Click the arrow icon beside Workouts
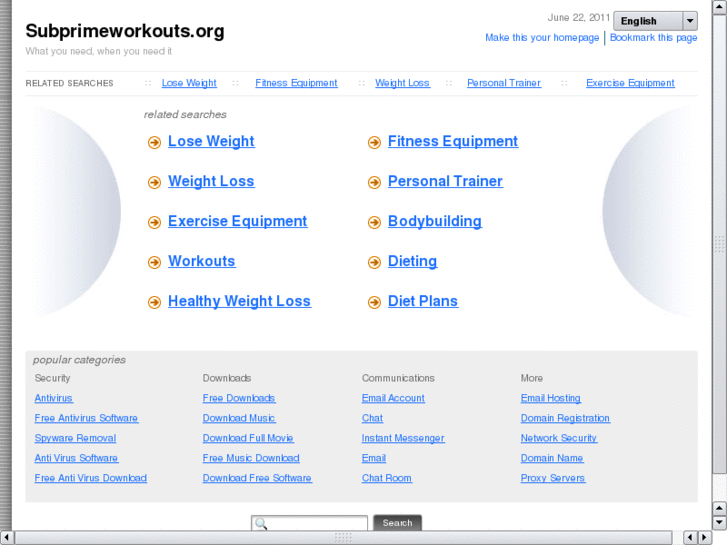The height and width of the screenshot is (545, 727). (x=154, y=262)
